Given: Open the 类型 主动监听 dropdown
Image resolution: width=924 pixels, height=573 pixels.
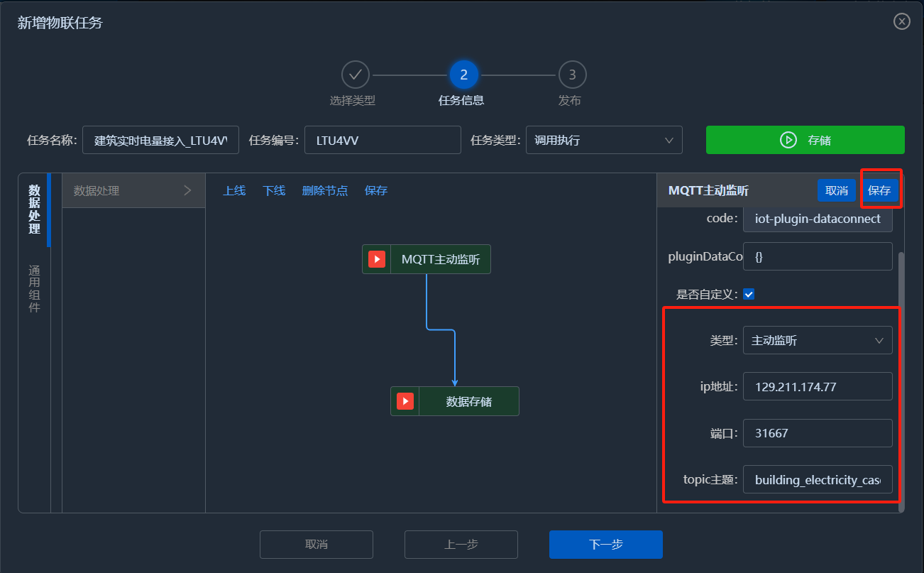Looking at the screenshot, I should click(817, 340).
